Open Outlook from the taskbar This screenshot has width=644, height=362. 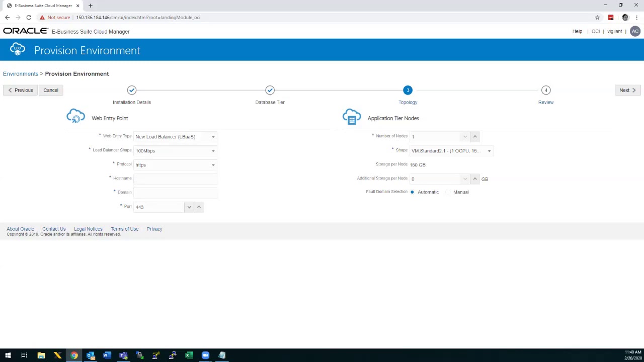pos(91,355)
